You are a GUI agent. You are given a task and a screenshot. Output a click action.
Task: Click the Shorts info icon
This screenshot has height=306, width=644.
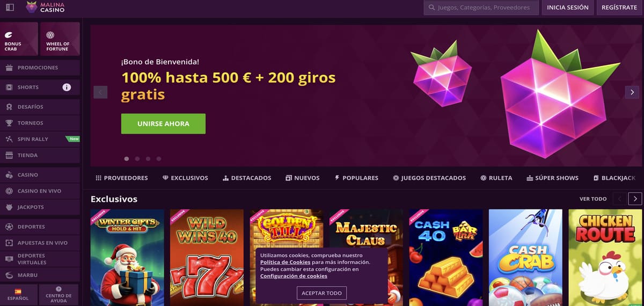(67, 87)
